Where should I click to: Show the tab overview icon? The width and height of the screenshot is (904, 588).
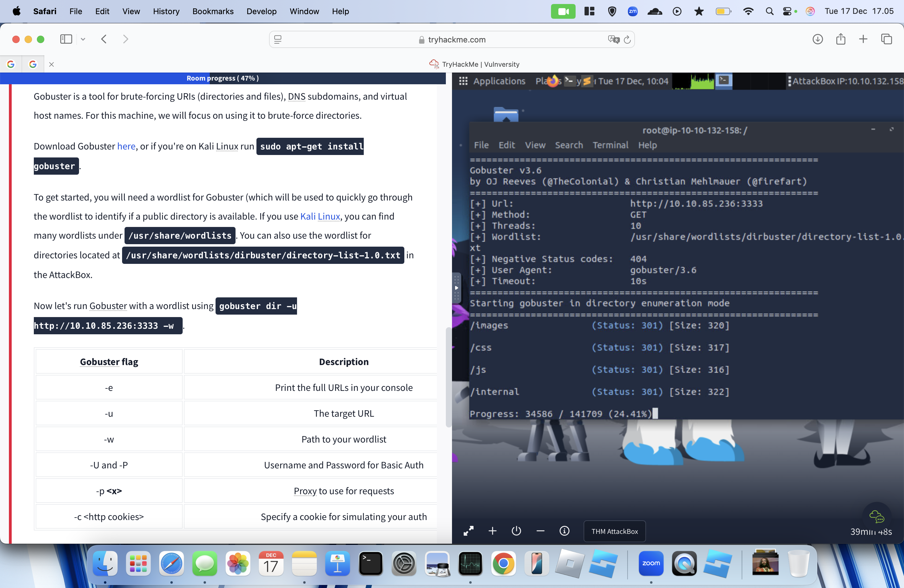886,39
